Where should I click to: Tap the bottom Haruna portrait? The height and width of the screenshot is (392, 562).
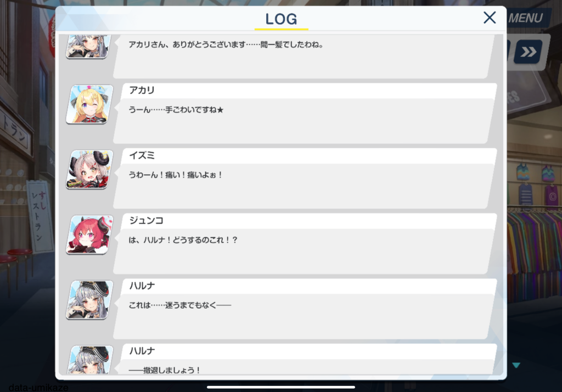tap(89, 360)
